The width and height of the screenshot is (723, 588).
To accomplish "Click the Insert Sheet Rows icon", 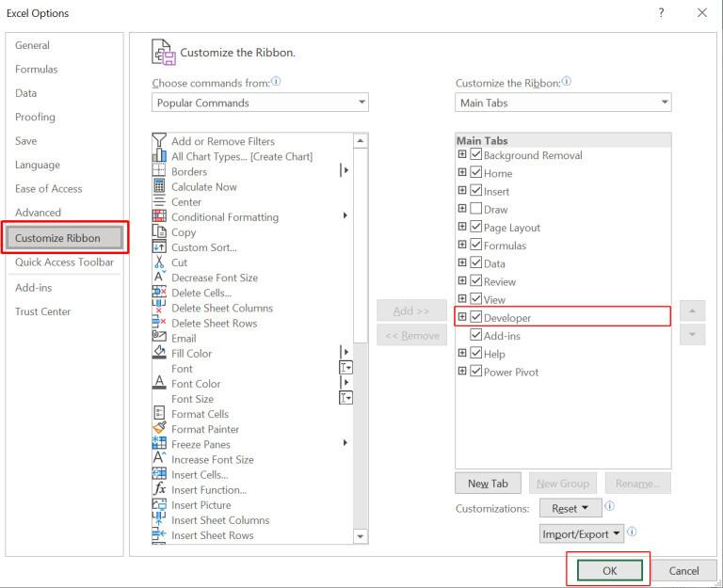I will coord(159,534).
